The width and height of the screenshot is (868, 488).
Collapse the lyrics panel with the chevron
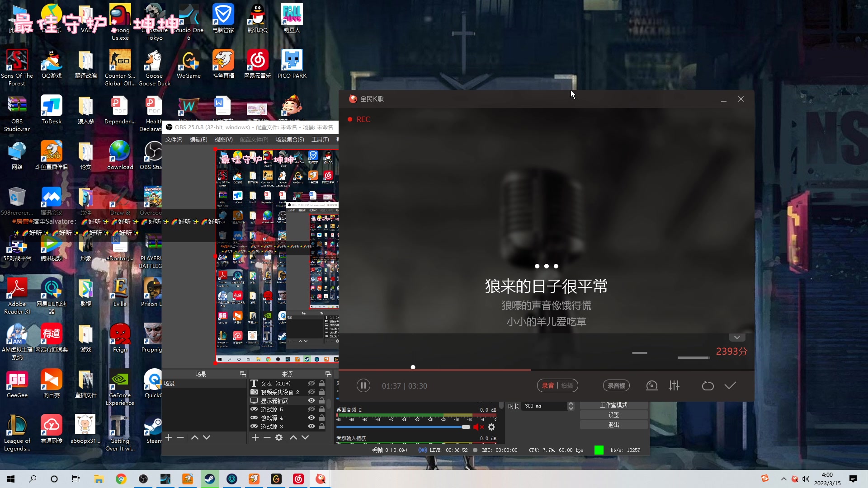pyautogui.click(x=736, y=337)
